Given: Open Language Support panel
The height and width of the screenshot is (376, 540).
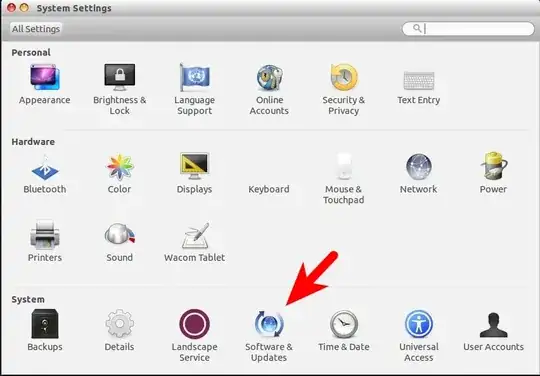Looking at the screenshot, I should point(194,89).
